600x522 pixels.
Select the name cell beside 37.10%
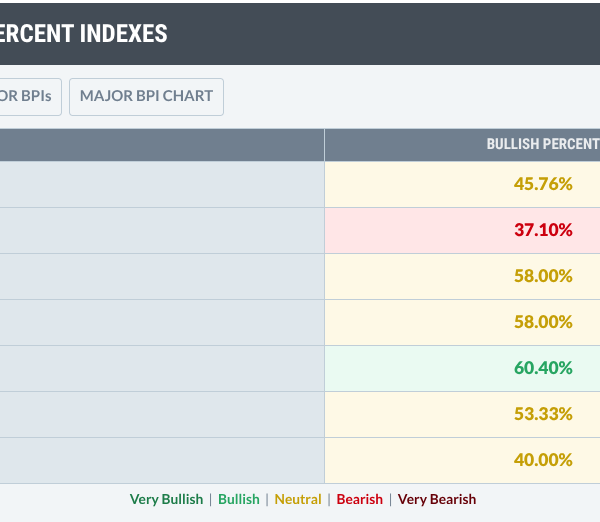click(162, 230)
